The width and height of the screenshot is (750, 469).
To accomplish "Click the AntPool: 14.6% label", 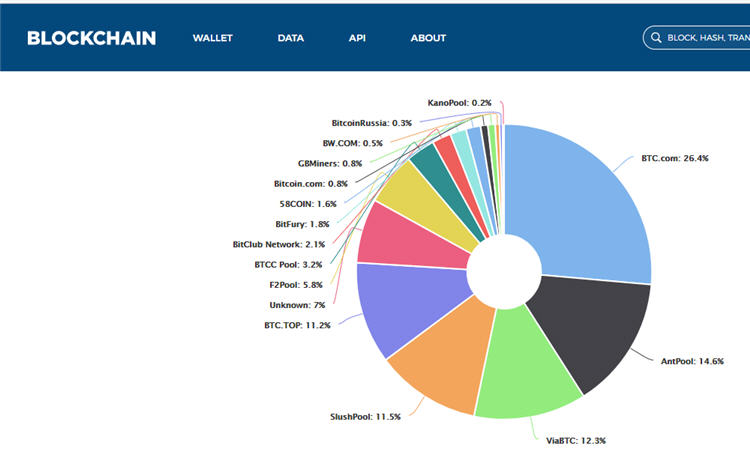I will click(x=692, y=361).
